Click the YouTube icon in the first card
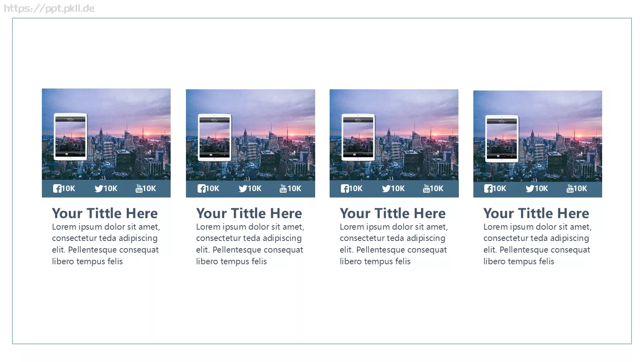644x362 pixels. pyautogui.click(x=139, y=188)
